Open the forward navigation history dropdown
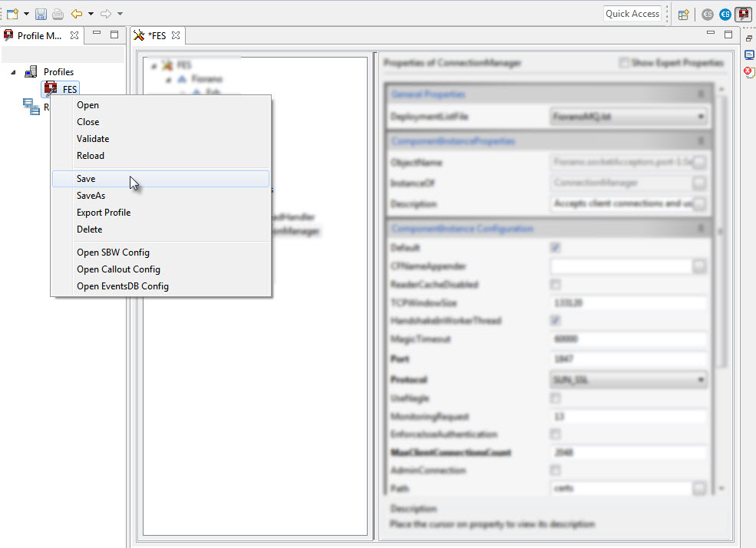The width and height of the screenshot is (756, 548). (x=120, y=14)
